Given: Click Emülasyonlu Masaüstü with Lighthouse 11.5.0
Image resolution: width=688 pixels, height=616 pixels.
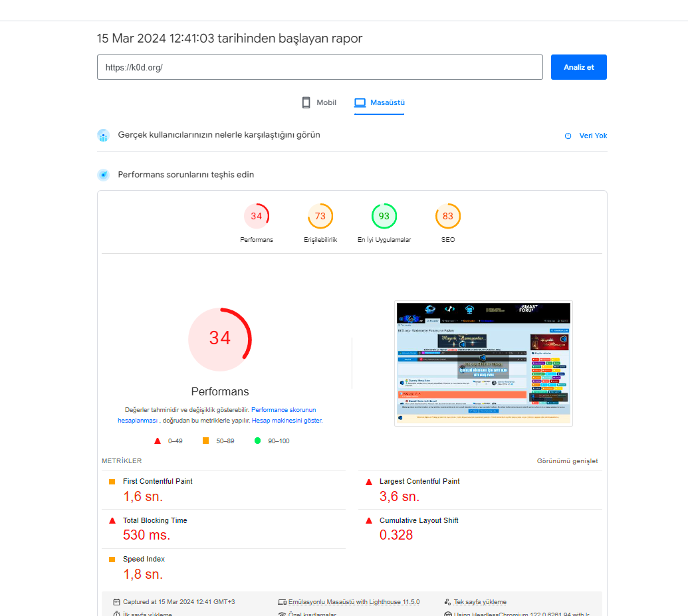Looking at the screenshot, I should point(354,602).
